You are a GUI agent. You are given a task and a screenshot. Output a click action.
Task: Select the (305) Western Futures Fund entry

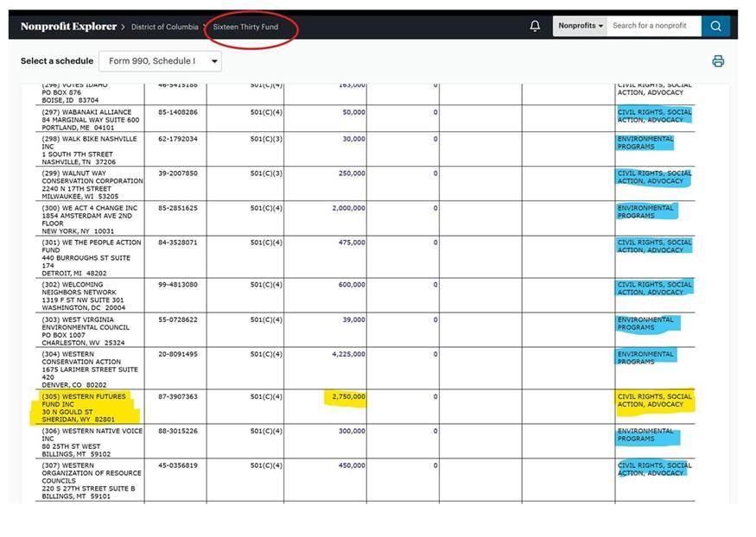(x=85, y=407)
